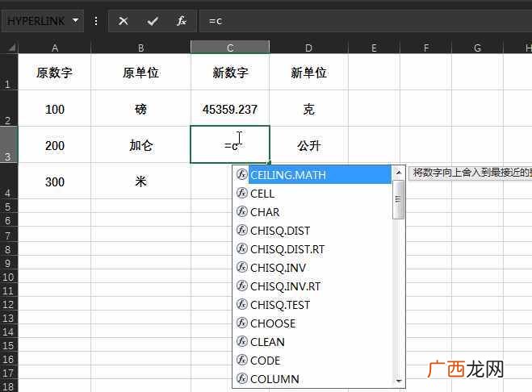
Task: Click fx icon next to CHISQ.TEST
Action: tap(241, 304)
